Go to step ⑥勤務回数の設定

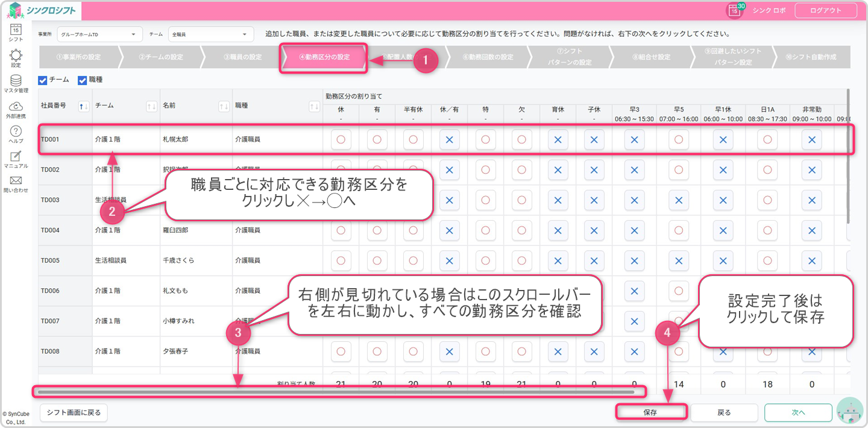pyautogui.click(x=488, y=57)
